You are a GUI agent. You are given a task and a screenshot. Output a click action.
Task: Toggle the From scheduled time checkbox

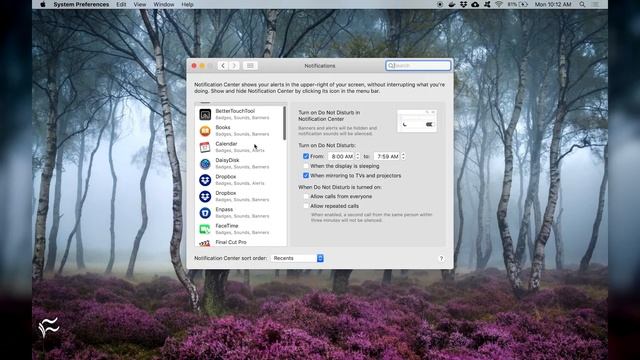pos(306,156)
